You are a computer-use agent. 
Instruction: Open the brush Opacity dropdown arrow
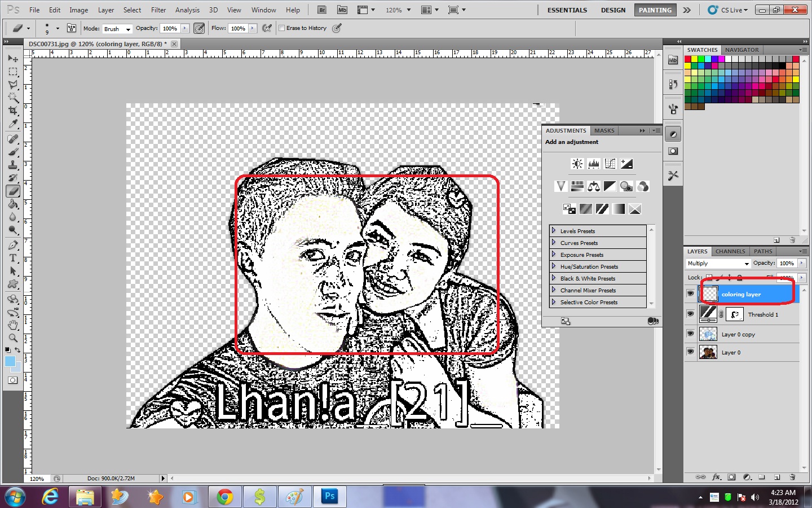point(184,28)
